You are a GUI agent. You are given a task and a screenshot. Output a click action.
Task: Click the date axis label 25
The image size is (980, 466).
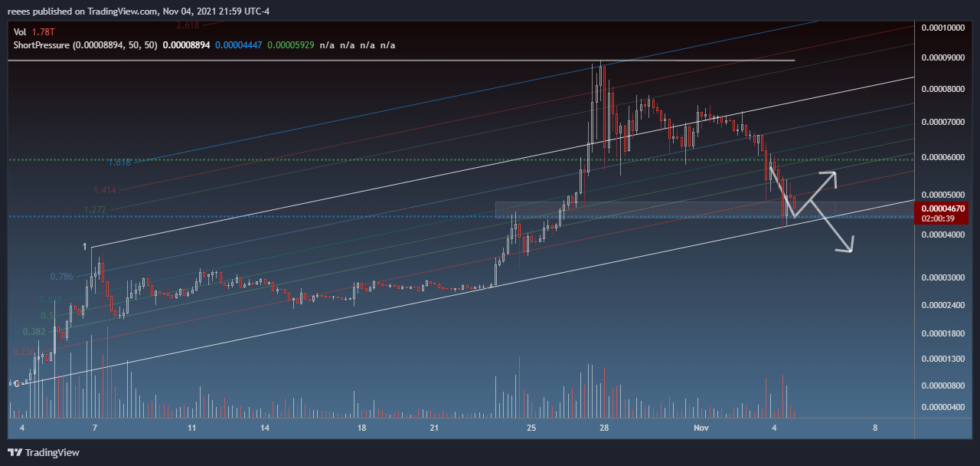coord(532,428)
